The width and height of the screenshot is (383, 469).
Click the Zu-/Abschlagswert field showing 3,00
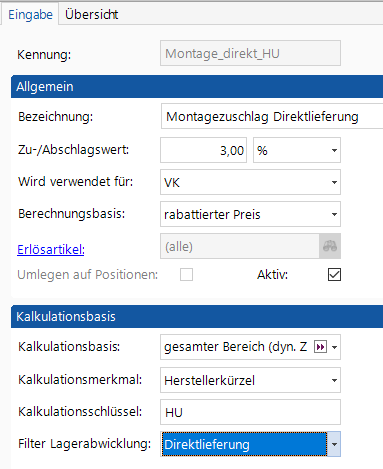coord(203,150)
